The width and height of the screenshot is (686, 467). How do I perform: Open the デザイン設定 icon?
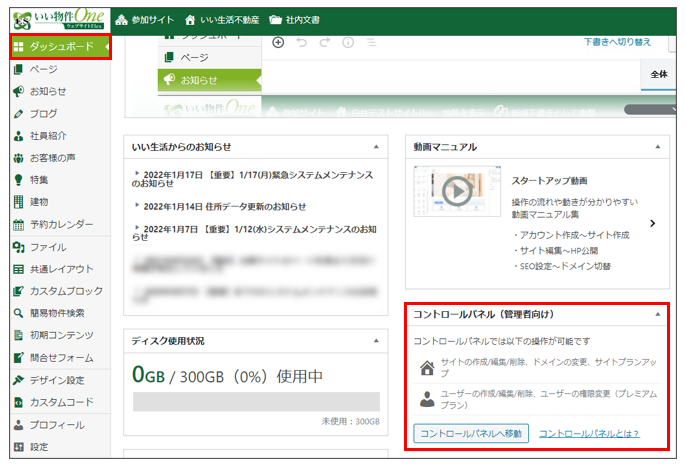tap(18, 380)
